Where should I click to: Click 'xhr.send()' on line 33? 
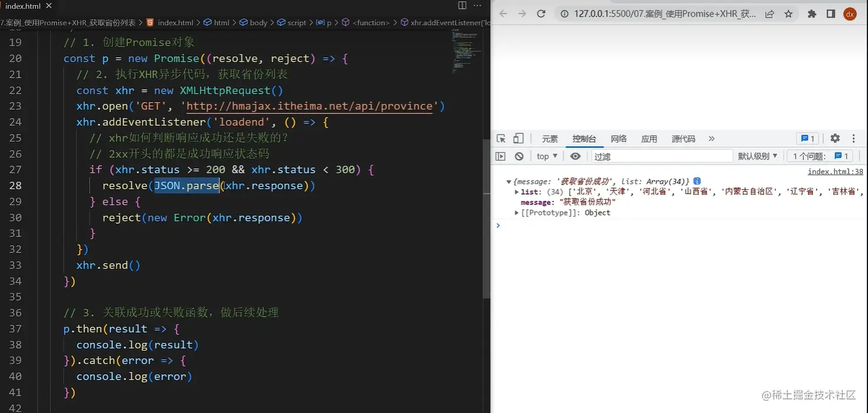108,266
